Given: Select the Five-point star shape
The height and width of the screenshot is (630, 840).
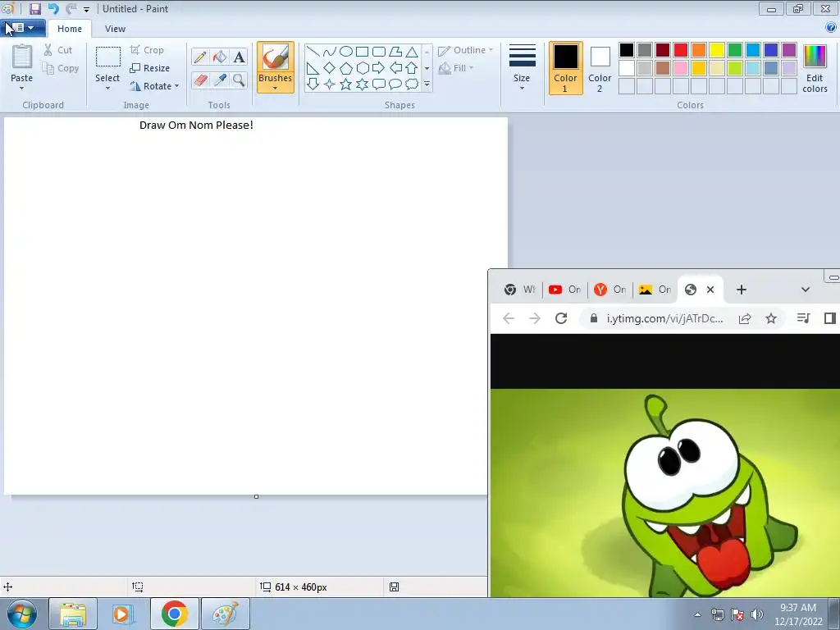Looking at the screenshot, I should coord(346,84).
